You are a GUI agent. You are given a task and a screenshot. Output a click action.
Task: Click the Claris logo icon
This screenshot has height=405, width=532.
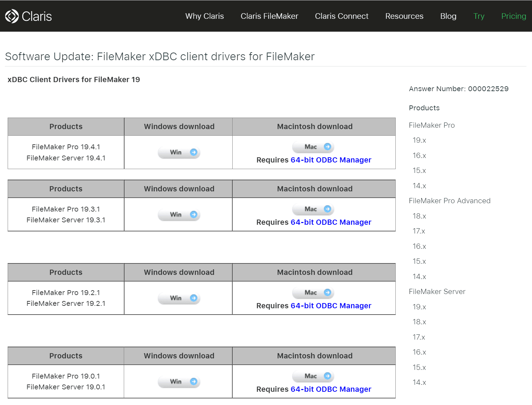tap(12, 16)
